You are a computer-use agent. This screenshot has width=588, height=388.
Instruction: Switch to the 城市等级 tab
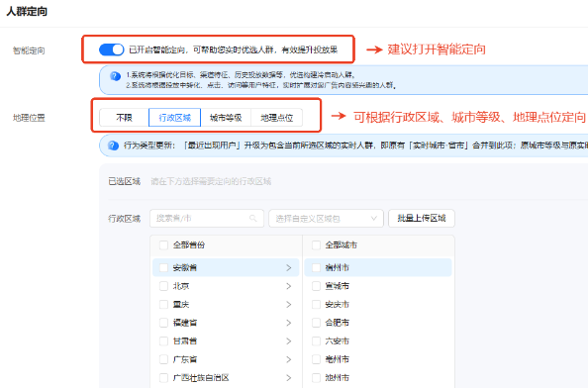[x=226, y=118]
